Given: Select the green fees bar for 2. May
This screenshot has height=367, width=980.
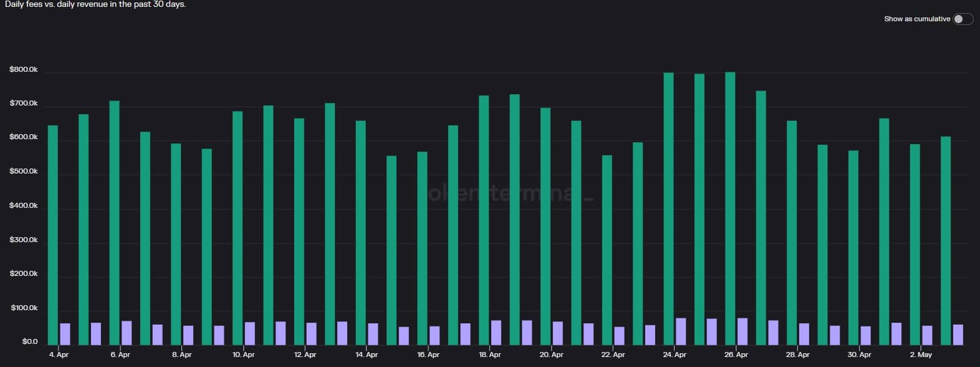Looking at the screenshot, I should 915,245.
